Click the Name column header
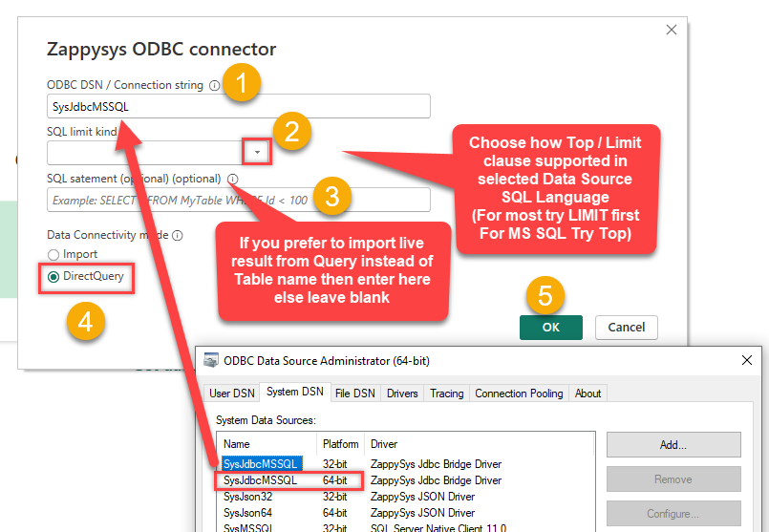This screenshot has width=769, height=532. pyautogui.click(x=267, y=444)
